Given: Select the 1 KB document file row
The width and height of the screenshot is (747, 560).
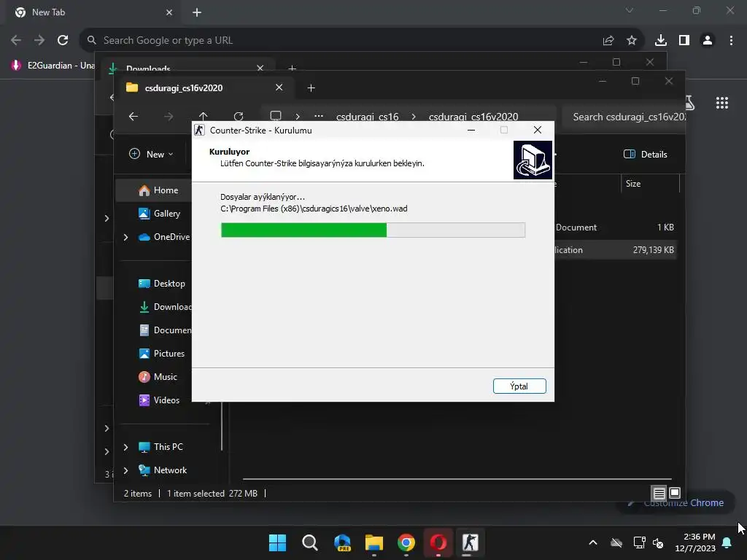Looking at the screenshot, I should (614, 227).
